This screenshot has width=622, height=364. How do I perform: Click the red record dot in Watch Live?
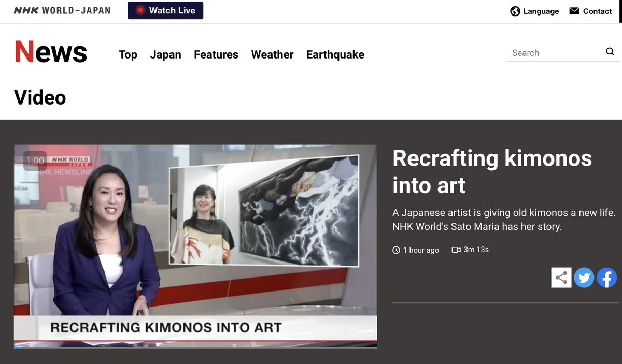click(x=140, y=10)
